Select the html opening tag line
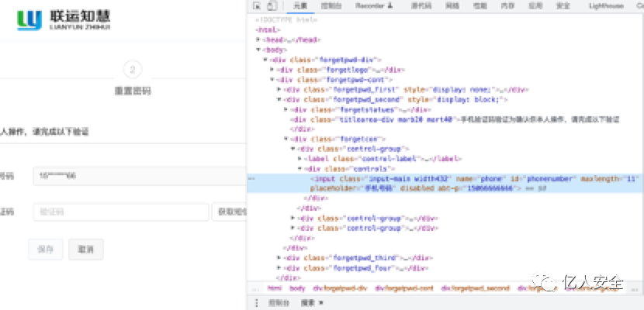The height and width of the screenshot is (310, 644). click(268, 30)
